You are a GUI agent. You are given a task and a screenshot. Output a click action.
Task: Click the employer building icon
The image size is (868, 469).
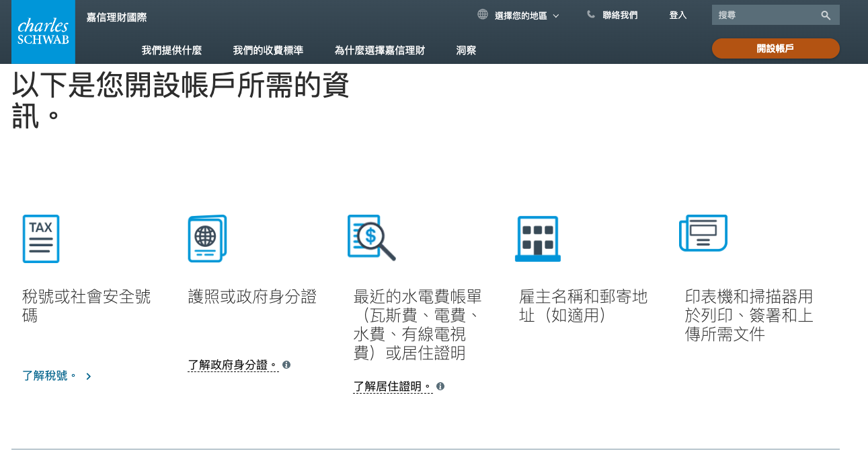tap(538, 238)
